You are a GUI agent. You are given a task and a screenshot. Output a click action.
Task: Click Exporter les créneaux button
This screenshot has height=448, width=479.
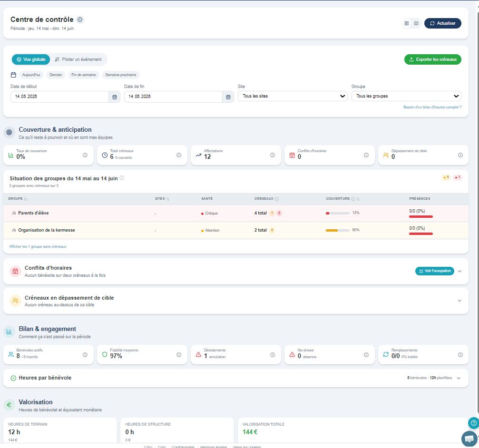[x=432, y=59]
